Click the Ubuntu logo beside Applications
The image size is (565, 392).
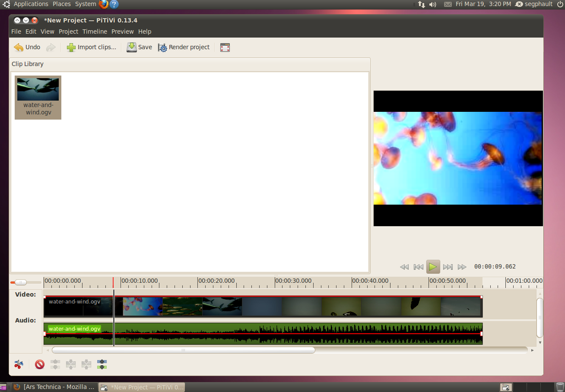click(x=7, y=4)
